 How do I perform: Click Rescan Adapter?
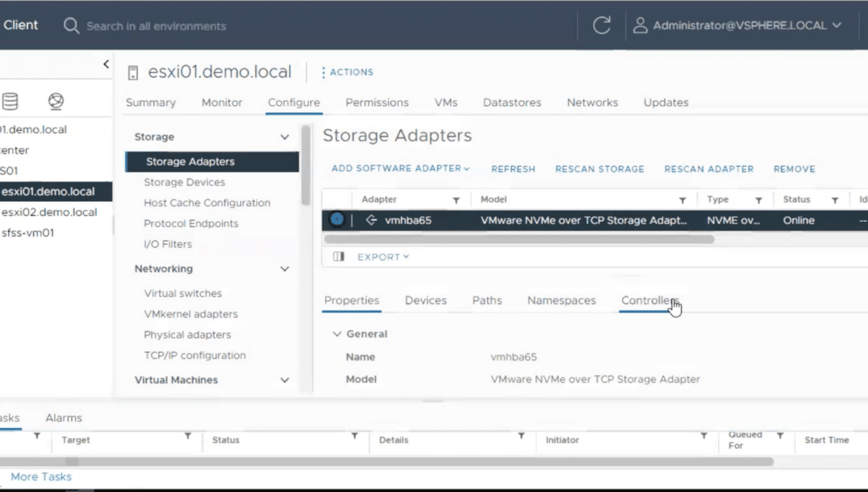[x=709, y=168]
